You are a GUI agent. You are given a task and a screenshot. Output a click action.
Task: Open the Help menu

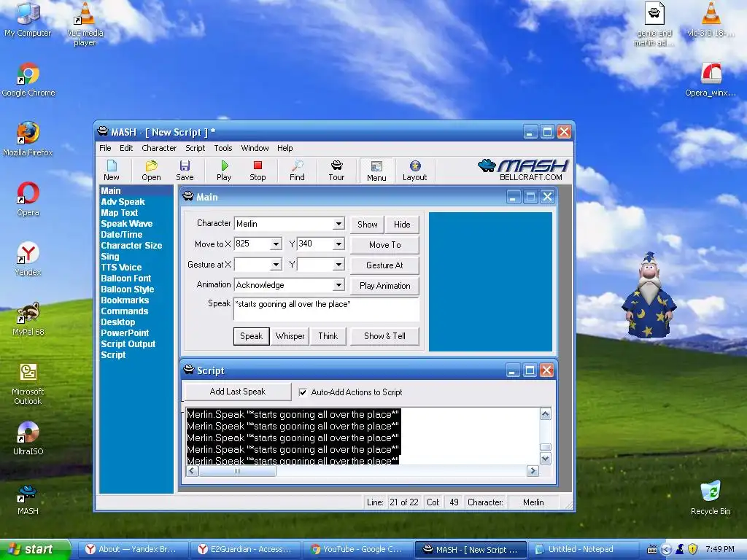tap(285, 148)
